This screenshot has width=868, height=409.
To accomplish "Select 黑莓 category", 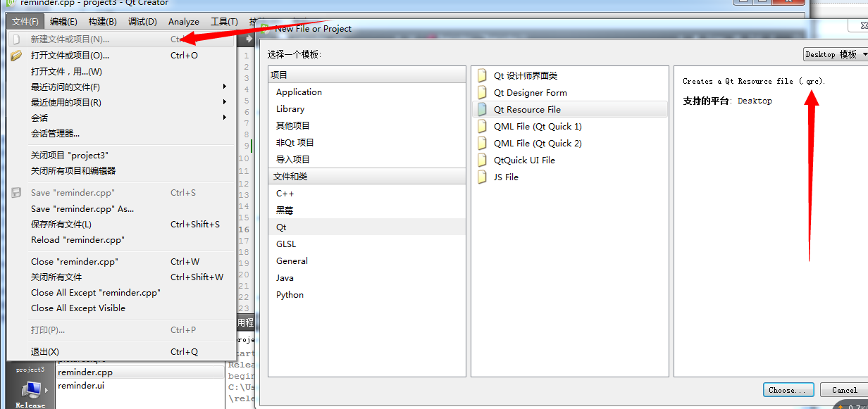I will click(x=367, y=210).
